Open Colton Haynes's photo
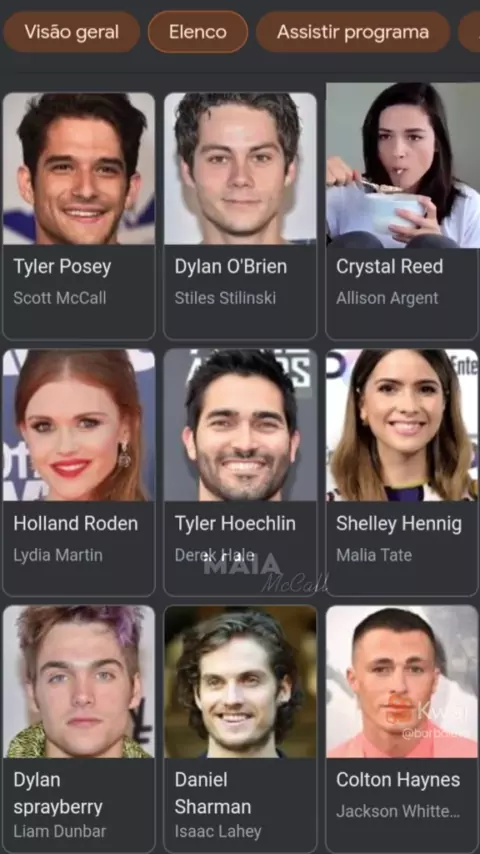 pyautogui.click(x=402, y=681)
